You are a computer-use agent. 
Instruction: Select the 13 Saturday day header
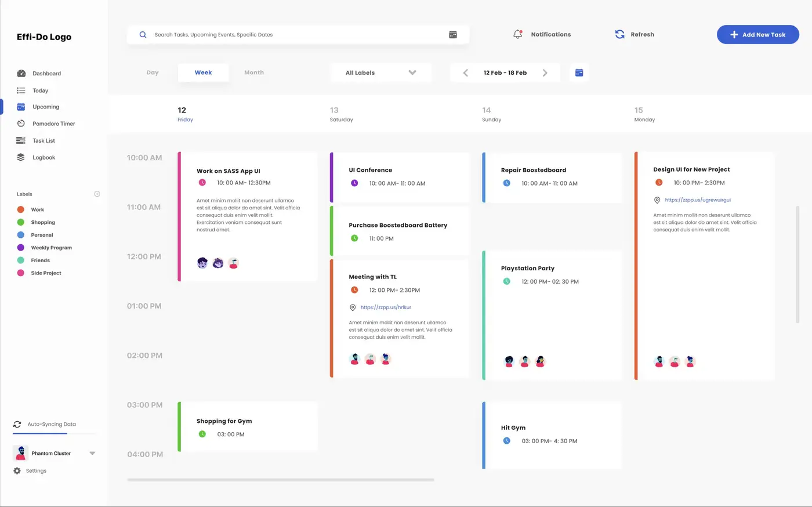click(x=341, y=114)
